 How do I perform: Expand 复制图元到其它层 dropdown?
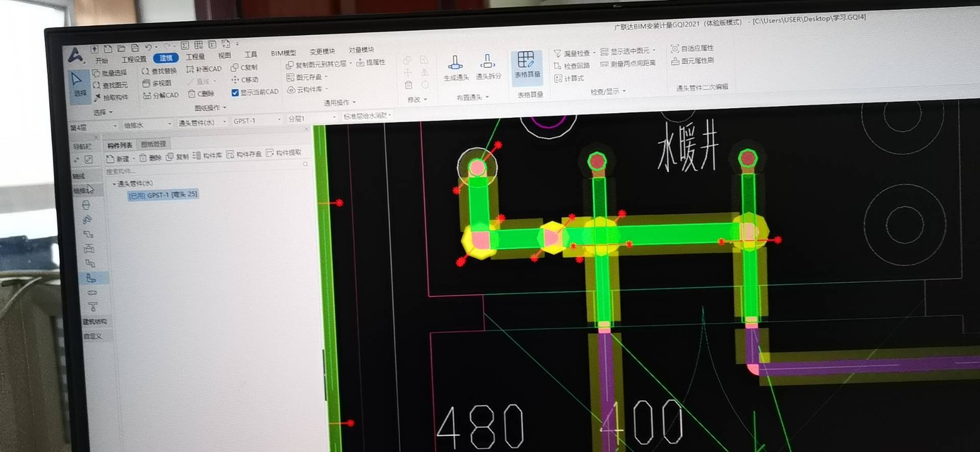[x=351, y=63]
